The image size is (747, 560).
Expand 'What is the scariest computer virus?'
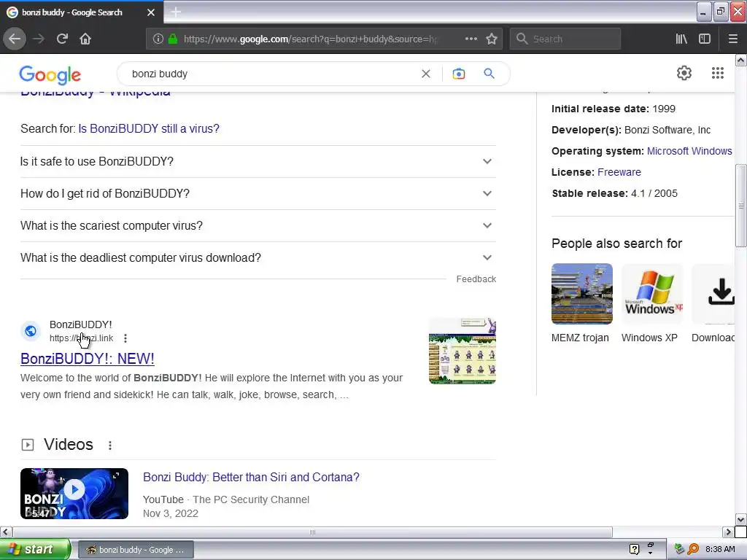coord(258,225)
